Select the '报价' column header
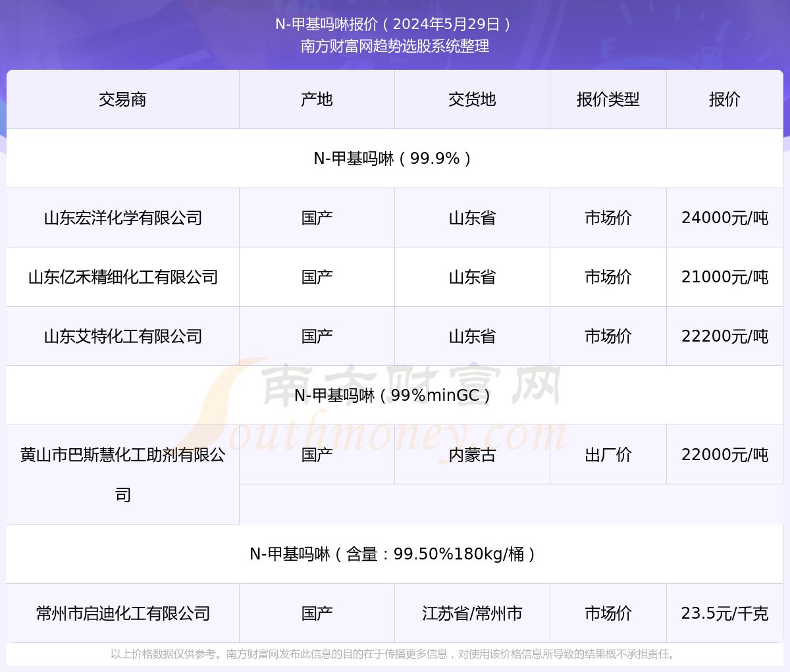 coord(725,99)
